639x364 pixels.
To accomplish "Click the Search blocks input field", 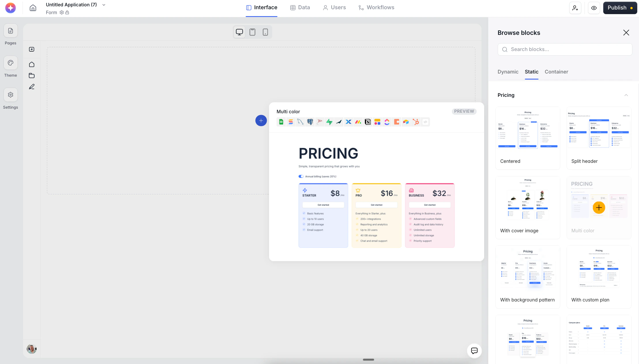I will point(565,49).
